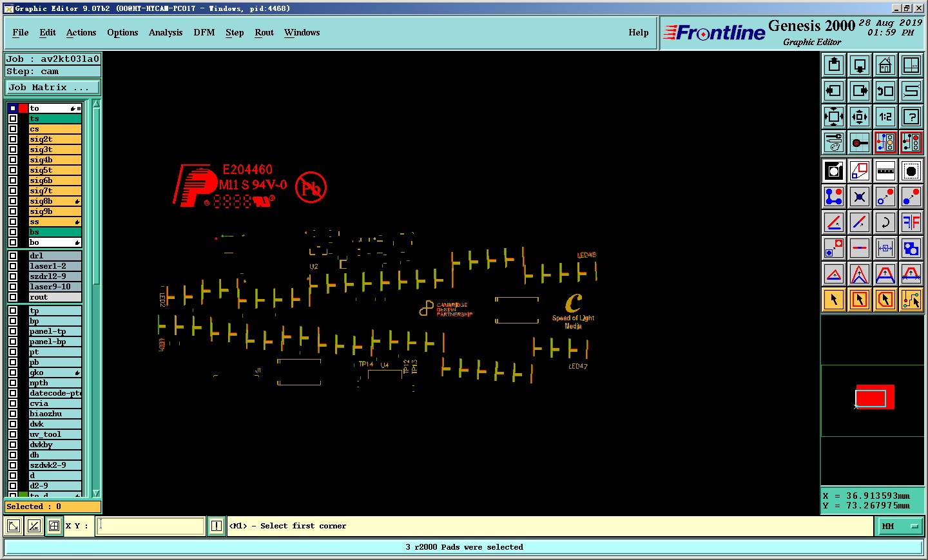This screenshot has height=560, width=928.
Task: Open the wrench and palette settings icon
Action: pyautogui.click(x=834, y=142)
